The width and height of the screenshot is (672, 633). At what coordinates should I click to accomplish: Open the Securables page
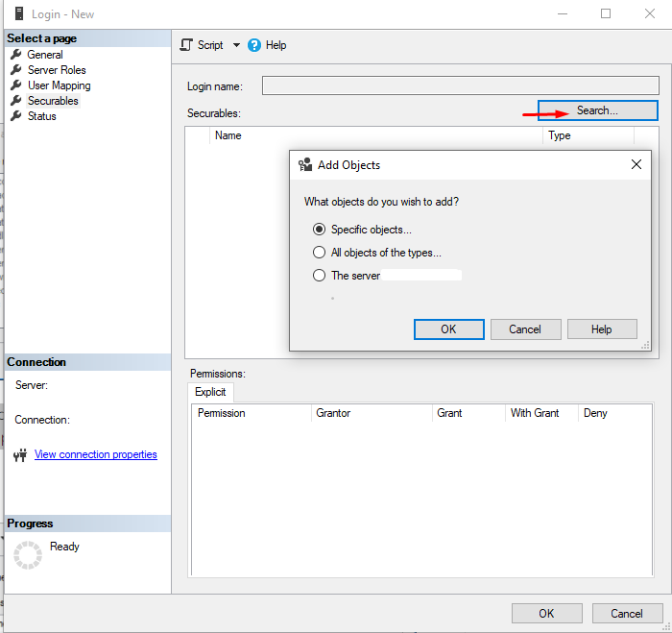point(53,101)
